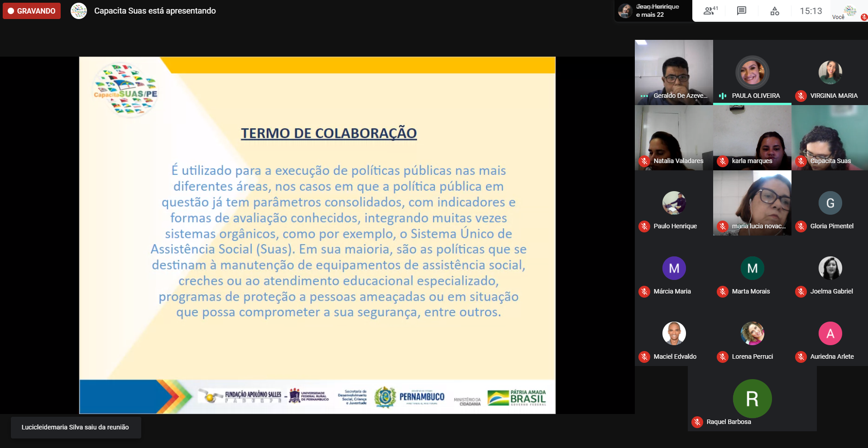Screen dimensions: 868x448
Task: Click the pink A avatar of Auriedna Arlete
Action: tap(830, 333)
